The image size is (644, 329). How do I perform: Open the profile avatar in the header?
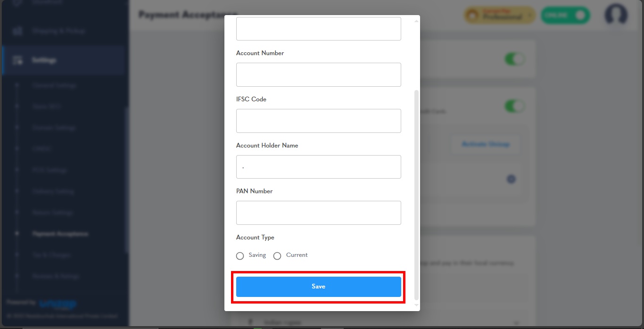coord(616,15)
